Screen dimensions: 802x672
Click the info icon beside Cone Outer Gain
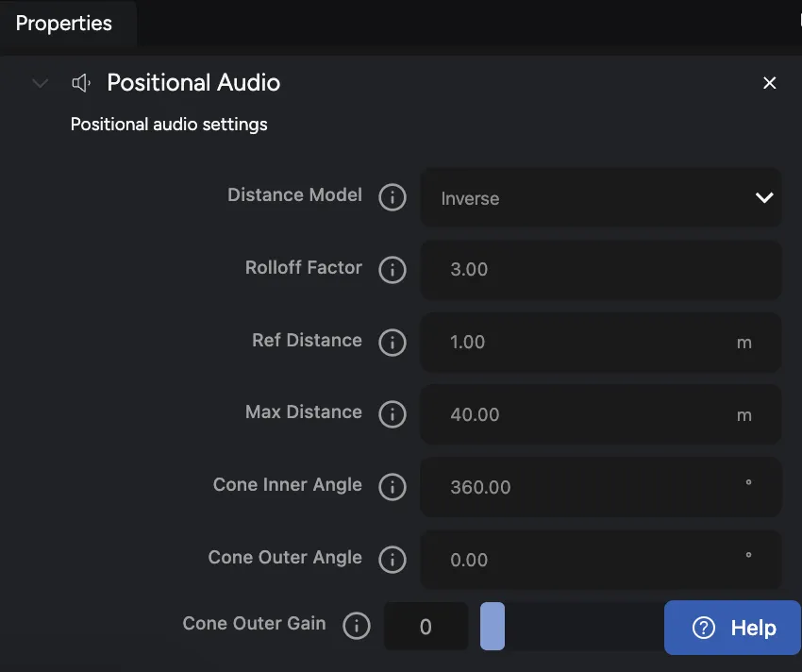coord(357,626)
